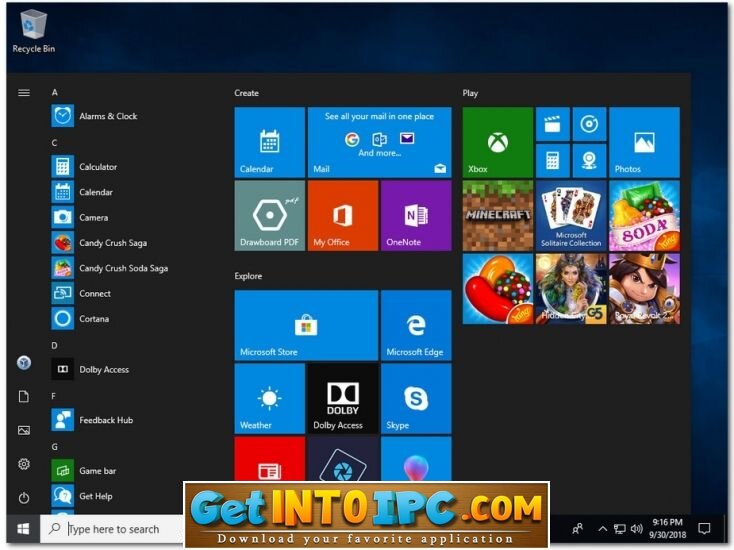The width and height of the screenshot is (734, 550).
Task: Open Settings gear in Start sidebar
Action: (24, 464)
